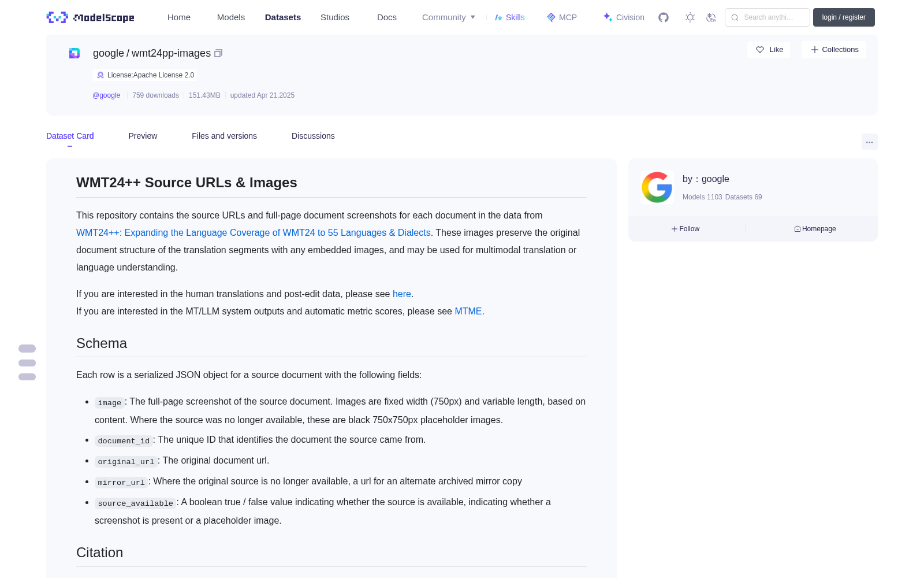Viewport: 924px width, 578px height.
Task: Click the "mirror_url" field name
Action: click(121, 482)
